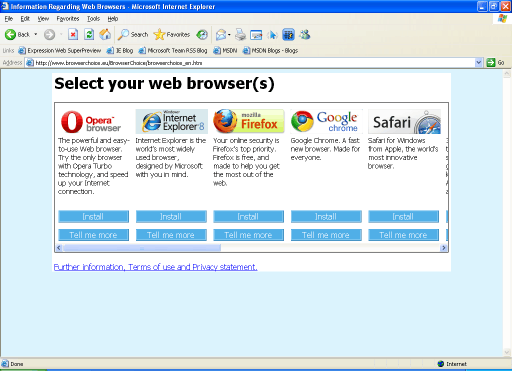512x371 pixels.
Task: Click the toolbar window-edit icon
Action: (x=256, y=35)
